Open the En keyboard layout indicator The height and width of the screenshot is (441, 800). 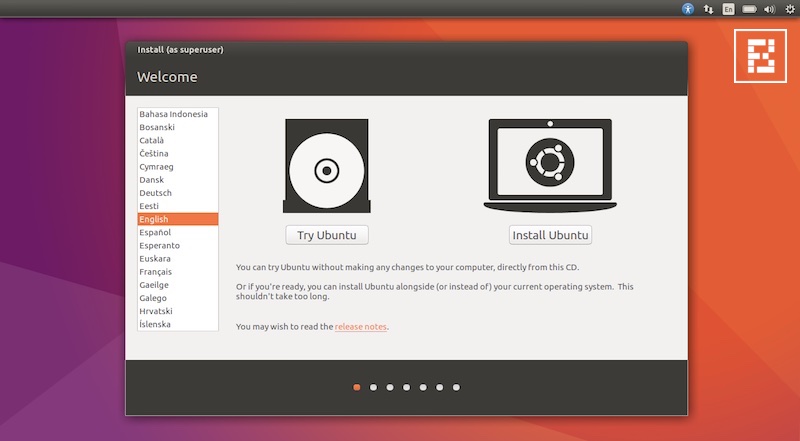(x=728, y=9)
